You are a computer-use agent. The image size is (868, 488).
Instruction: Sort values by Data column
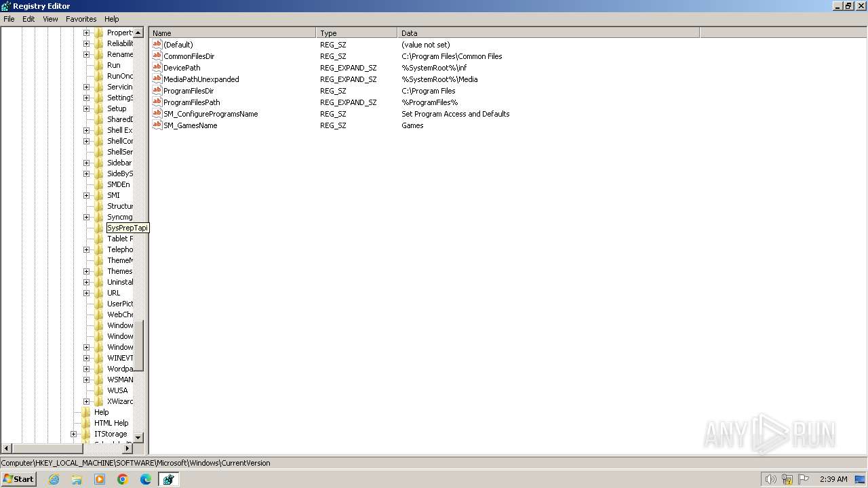(x=549, y=33)
